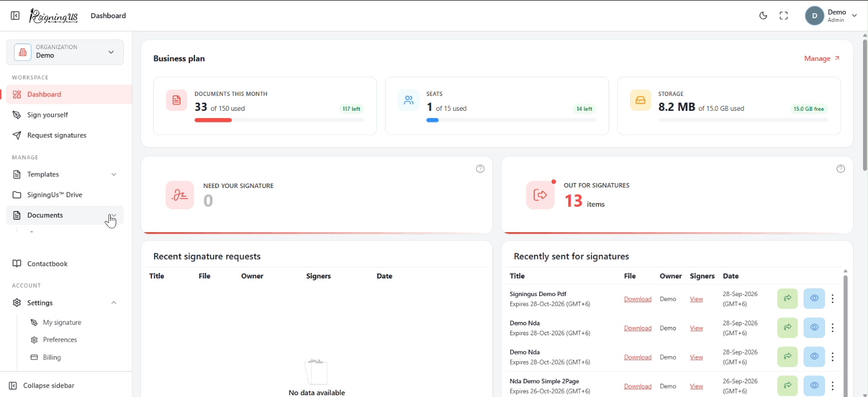Click the Out For Signatures icon
Viewport: 868px width, 397px height.
pyautogui.click(x=540, y=195)
